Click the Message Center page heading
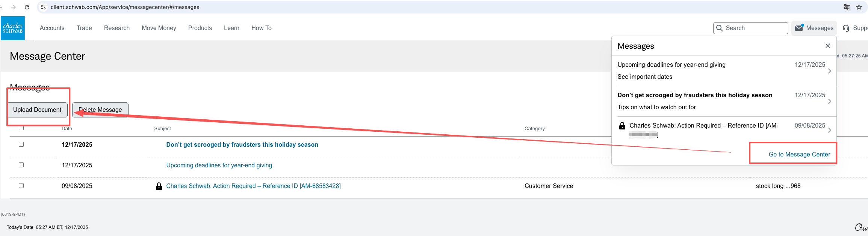 47,56
